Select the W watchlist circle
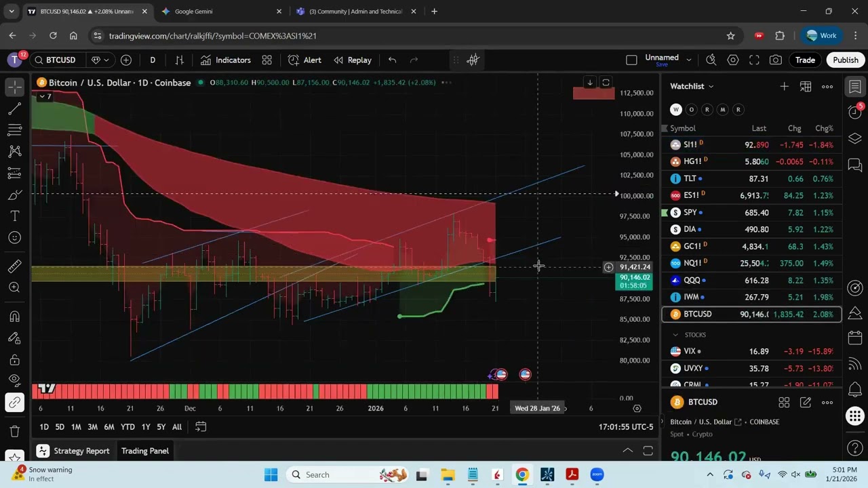This screenshot has height=488, width=868. (x=676, y=109)
